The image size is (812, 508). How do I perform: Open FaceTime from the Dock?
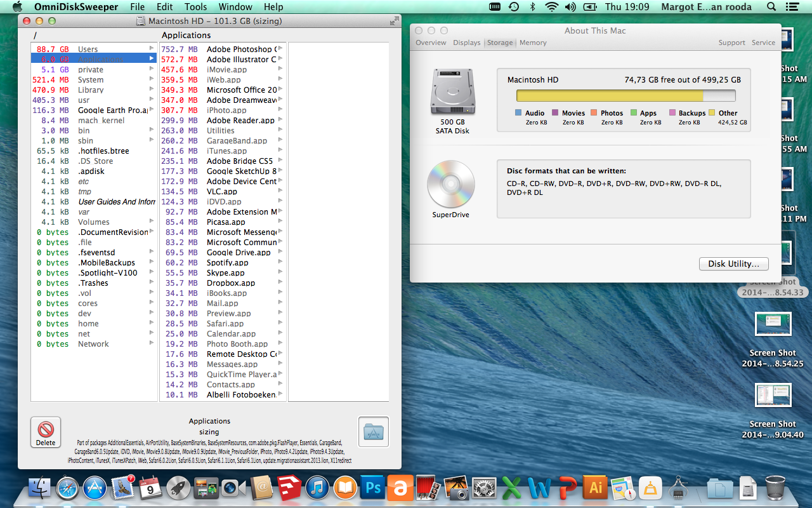click(233, 488)
